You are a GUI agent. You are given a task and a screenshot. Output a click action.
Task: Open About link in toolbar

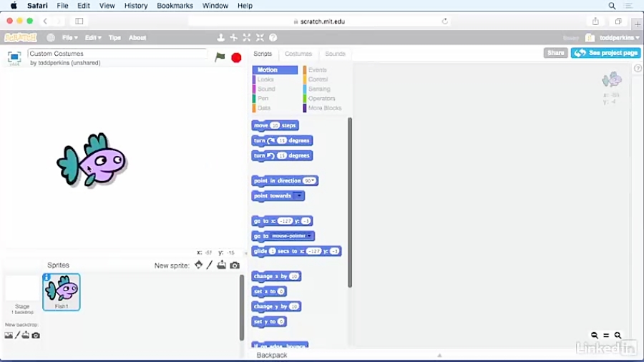(x=137, y=38)
